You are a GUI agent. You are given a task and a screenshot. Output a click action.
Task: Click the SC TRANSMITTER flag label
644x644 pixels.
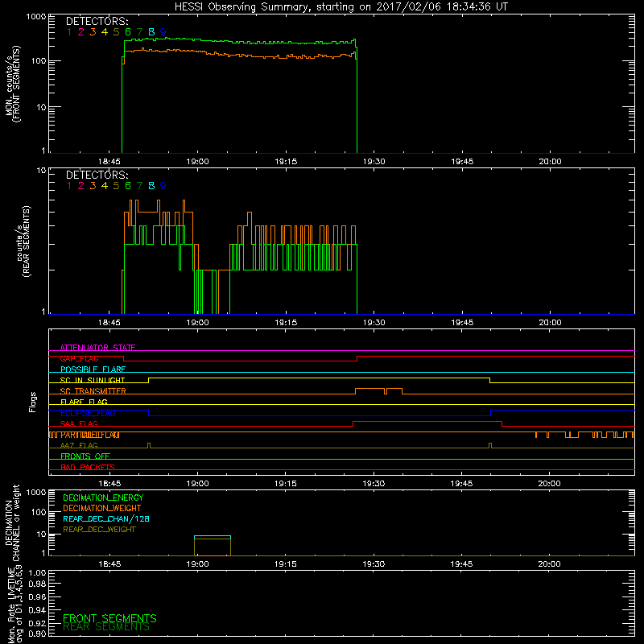click(93, 391)
